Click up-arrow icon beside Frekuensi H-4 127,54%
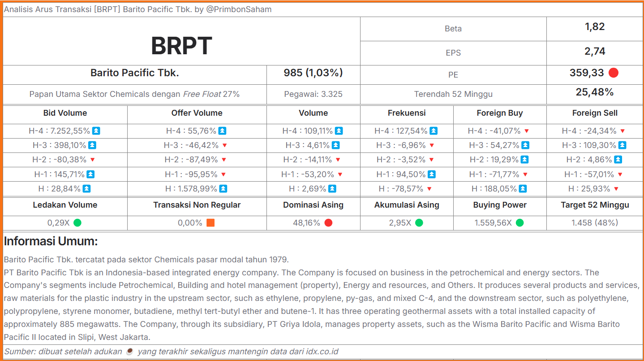The image size is (644, 361). click(x=434, y=131)
